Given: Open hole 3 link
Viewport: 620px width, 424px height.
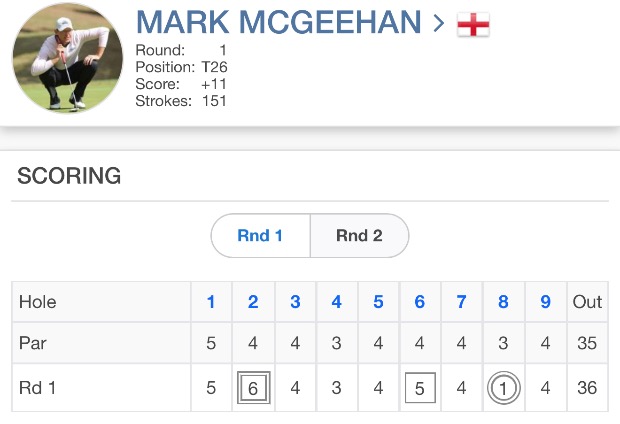Looking at the screenshot, I should tap(295, 302).
